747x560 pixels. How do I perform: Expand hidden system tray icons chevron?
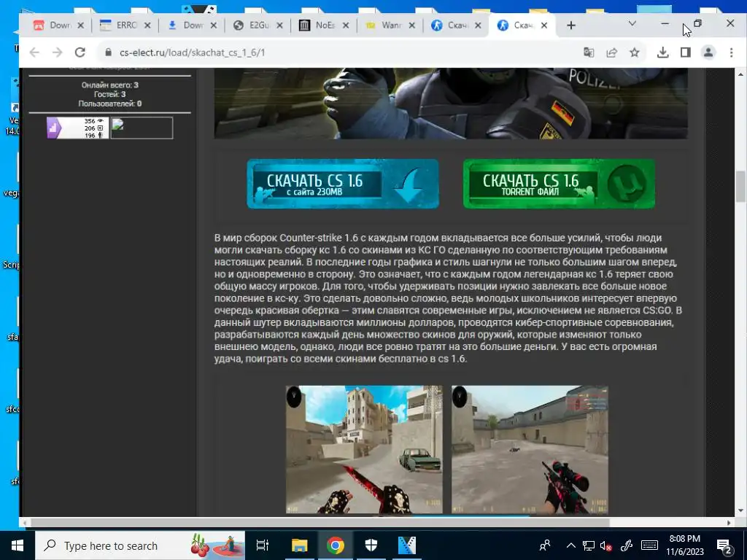[x=570, y=545]
